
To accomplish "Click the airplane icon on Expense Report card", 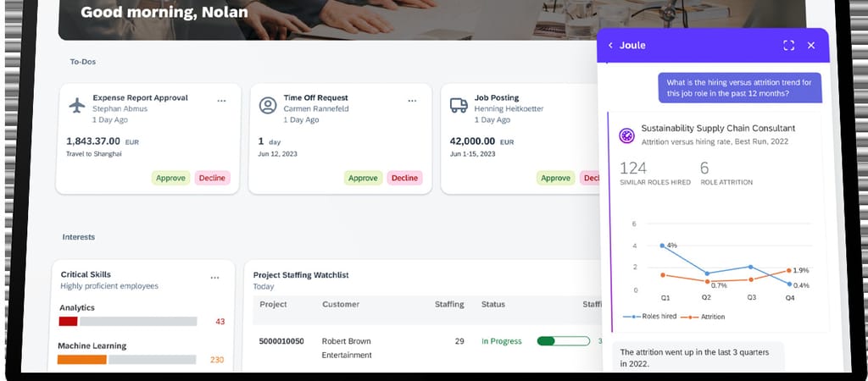I will tap(77, 105).
